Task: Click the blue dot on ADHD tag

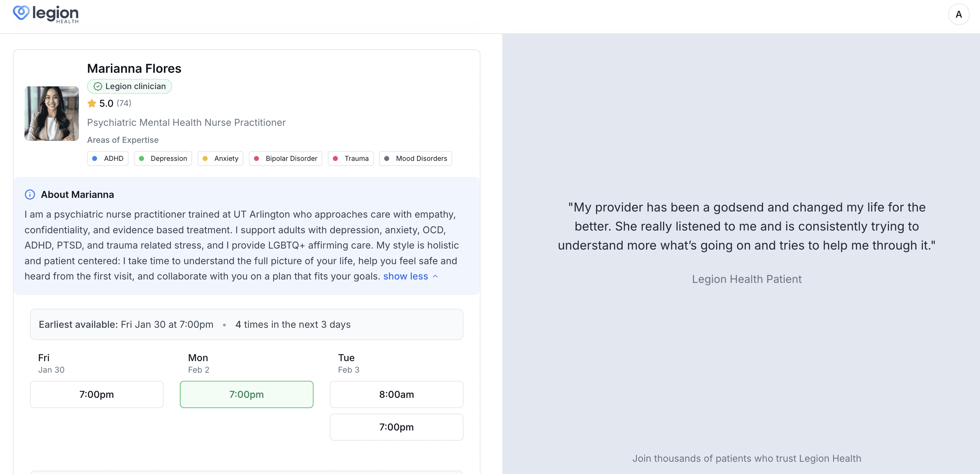Action: point(95,159)
